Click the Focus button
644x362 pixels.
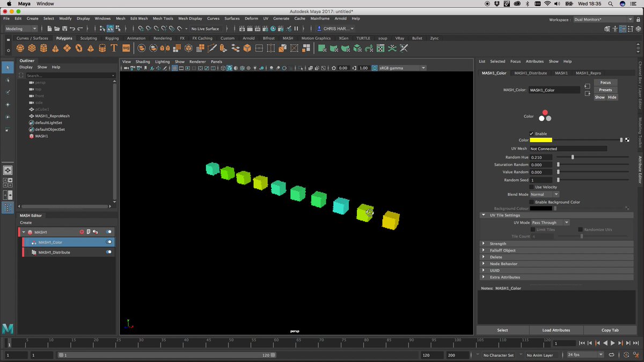pyautogui.click(x=605, y=83)
